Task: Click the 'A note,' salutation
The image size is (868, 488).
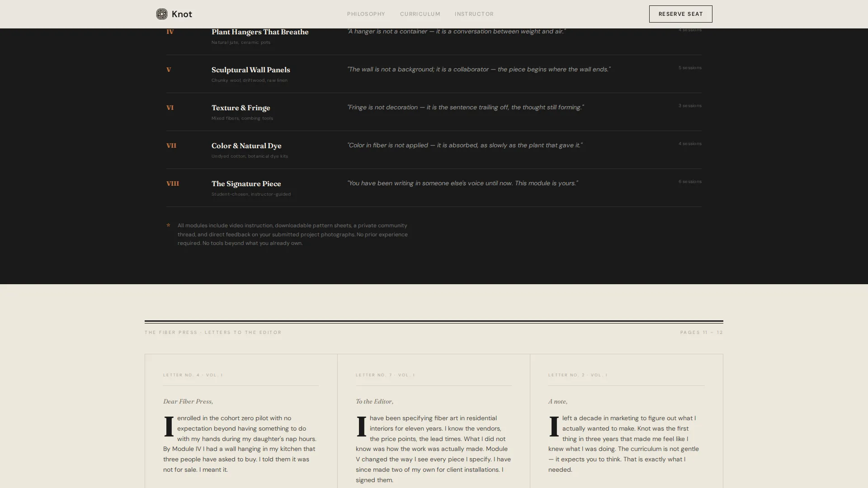Action: pyautogui.click(x=557, y=401)
